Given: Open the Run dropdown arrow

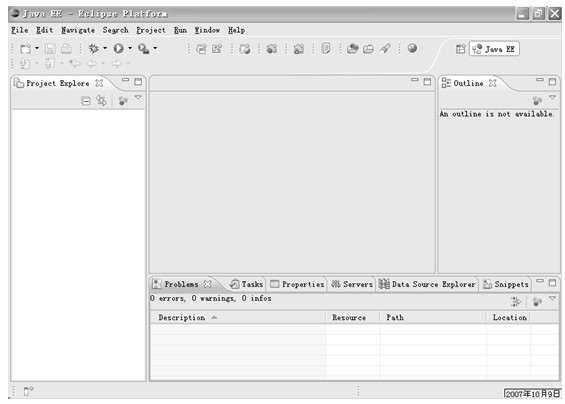Looking at the screenshot, I should pyautogui.click(x=130, y=48).
